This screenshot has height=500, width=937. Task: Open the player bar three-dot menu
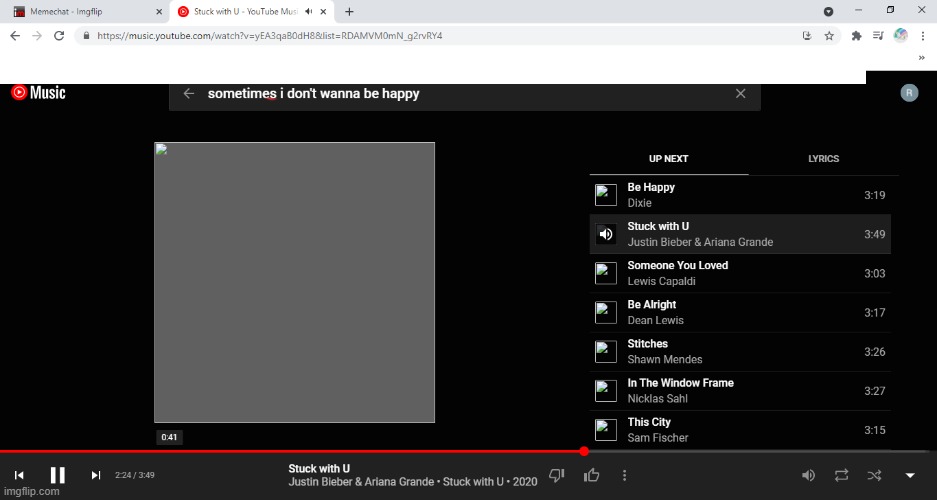pyautogui.click(x=624, y=475)
